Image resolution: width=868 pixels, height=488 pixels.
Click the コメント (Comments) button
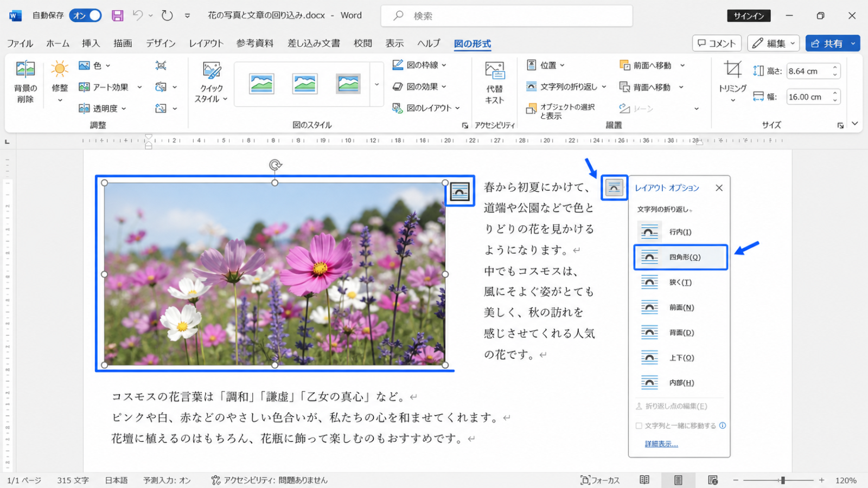717,43
